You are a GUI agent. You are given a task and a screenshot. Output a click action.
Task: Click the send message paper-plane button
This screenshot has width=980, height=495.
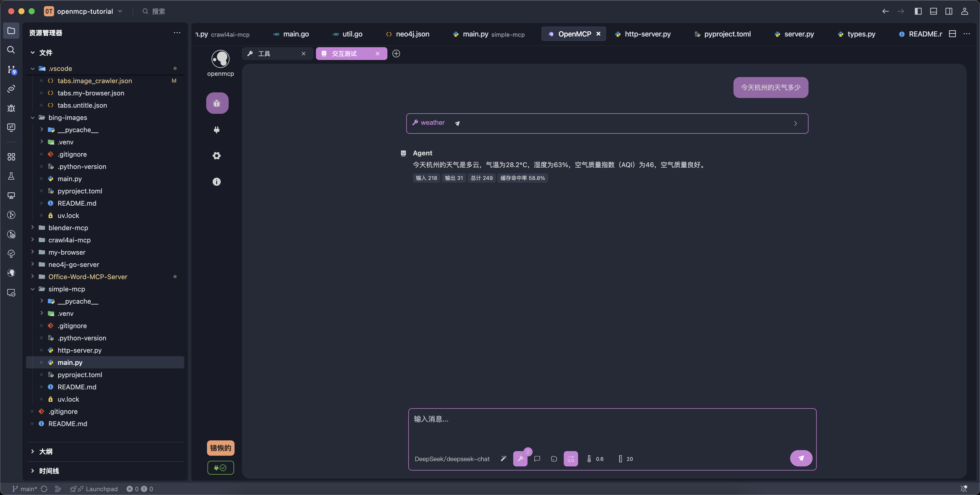point(801,459)
